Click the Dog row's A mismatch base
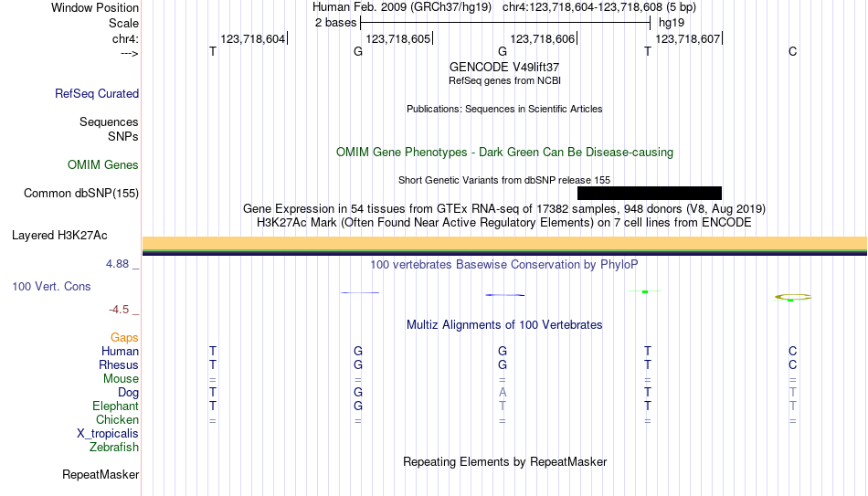Viewport: 868px width, 496px height. click(503, 393)
